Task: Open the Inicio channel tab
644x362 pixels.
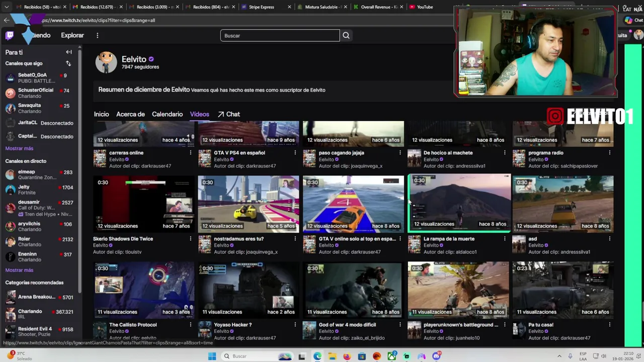Action: pos(101,114)
